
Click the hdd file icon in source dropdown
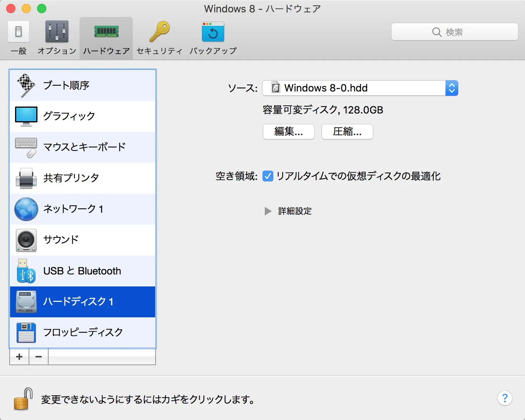(x=276, y=88)
